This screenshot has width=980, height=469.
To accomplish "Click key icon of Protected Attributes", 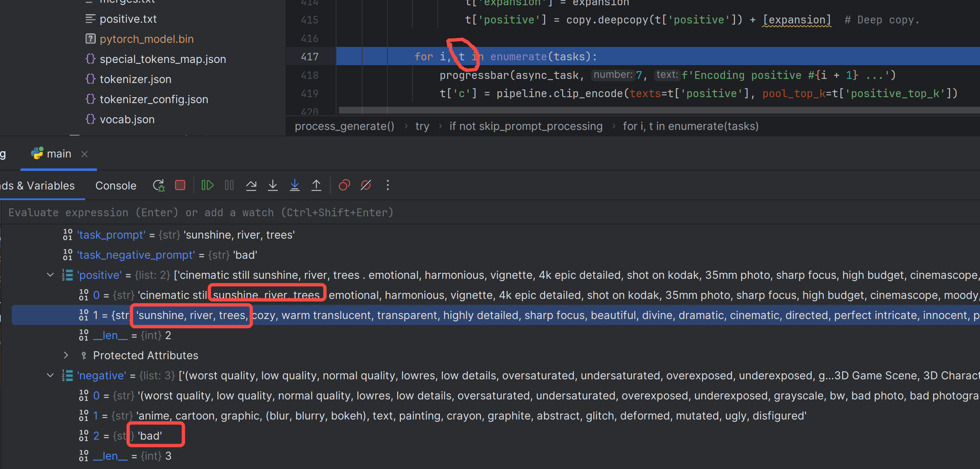I will click(83, 355).
